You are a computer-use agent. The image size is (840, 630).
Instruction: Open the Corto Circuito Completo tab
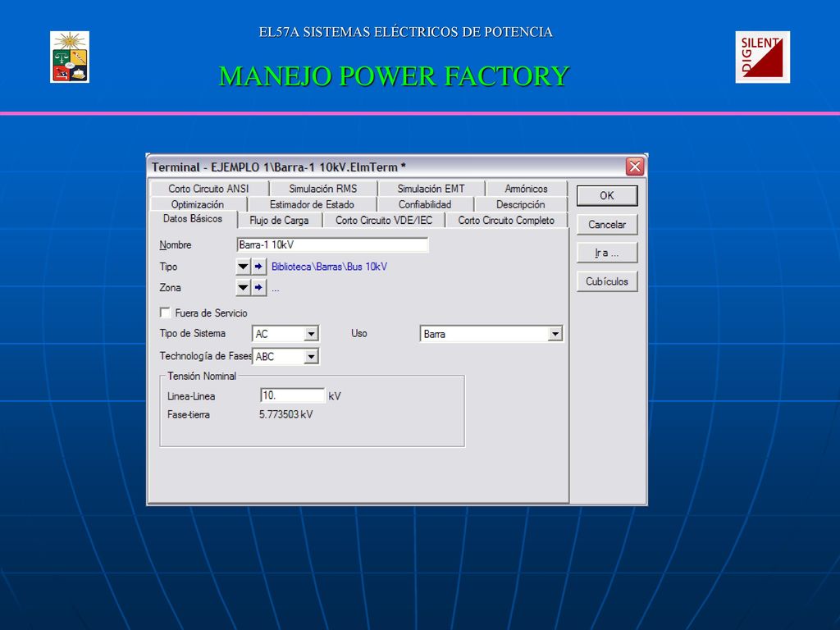point(506,220)
